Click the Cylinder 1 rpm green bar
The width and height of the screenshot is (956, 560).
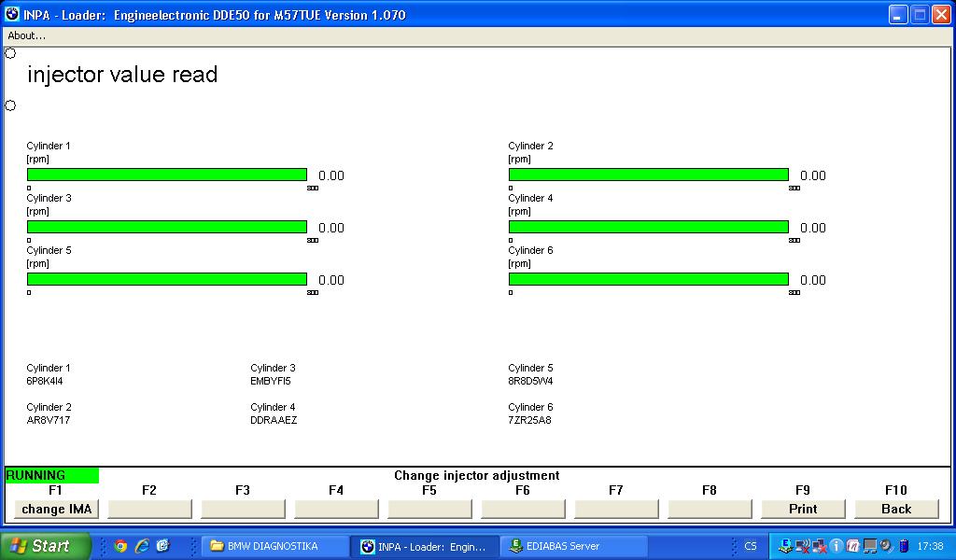pyautogui.click(x=167, y=175)
